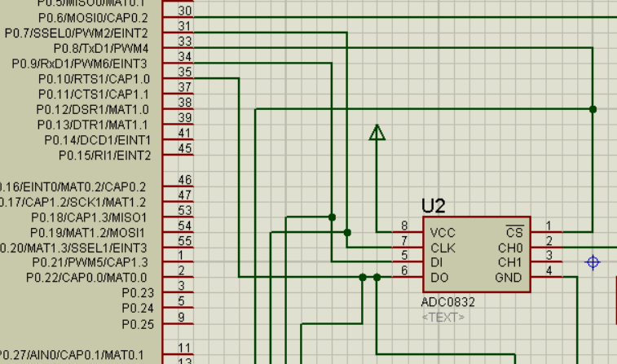Click the VCC pin of U2
The image size is (617, 364).
coord(442,232)
